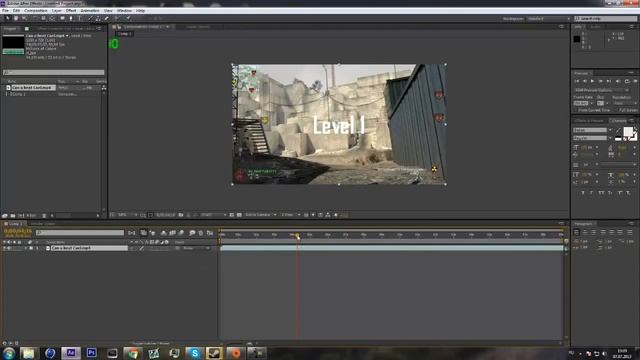Play the preview
Viewport: 640px width, 360px height.
[592, 81]
